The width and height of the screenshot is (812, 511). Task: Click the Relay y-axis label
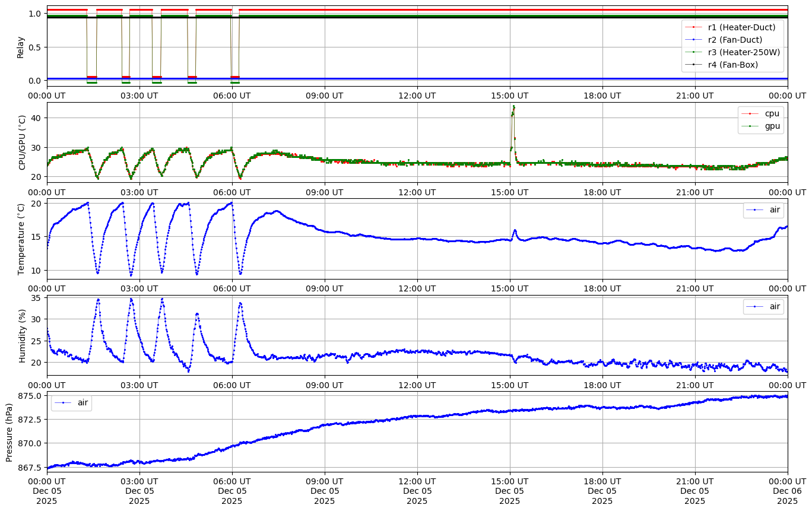point(21,47)
